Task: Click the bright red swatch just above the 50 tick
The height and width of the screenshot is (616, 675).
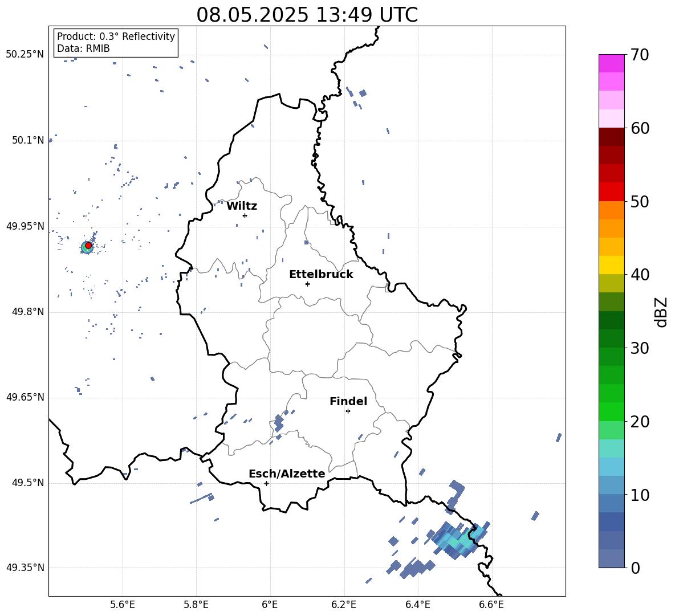Action: pyautogui.click(x=611, y=192)
